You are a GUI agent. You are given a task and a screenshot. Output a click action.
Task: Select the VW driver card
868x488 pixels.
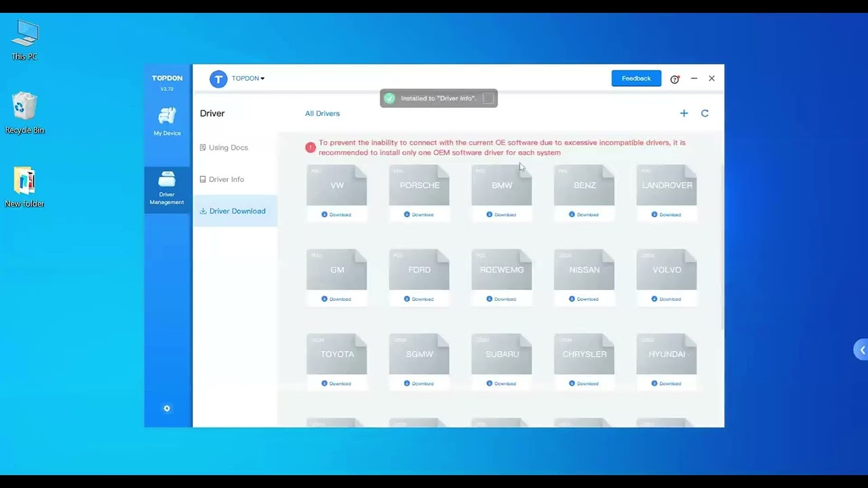(x=337, y=185)
